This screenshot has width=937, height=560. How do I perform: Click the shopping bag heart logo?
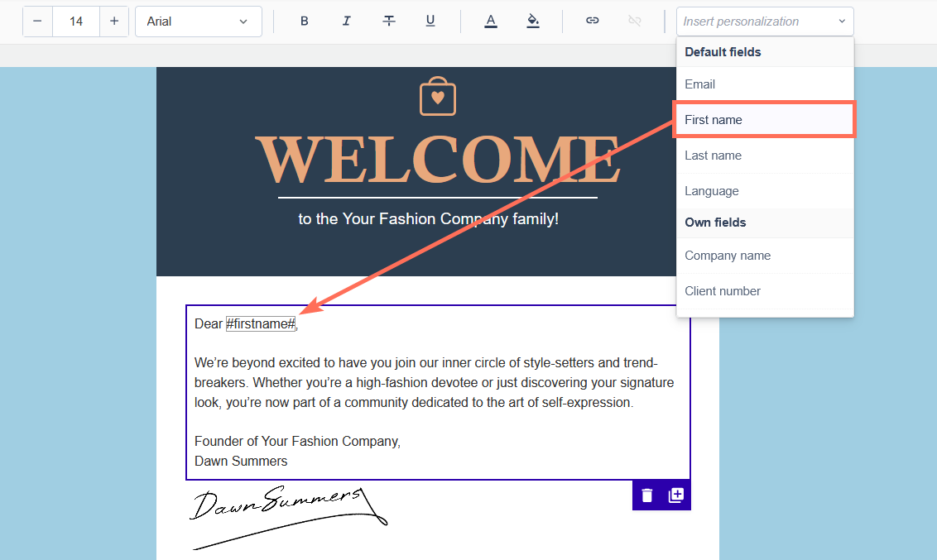click(x=438, y=96)
